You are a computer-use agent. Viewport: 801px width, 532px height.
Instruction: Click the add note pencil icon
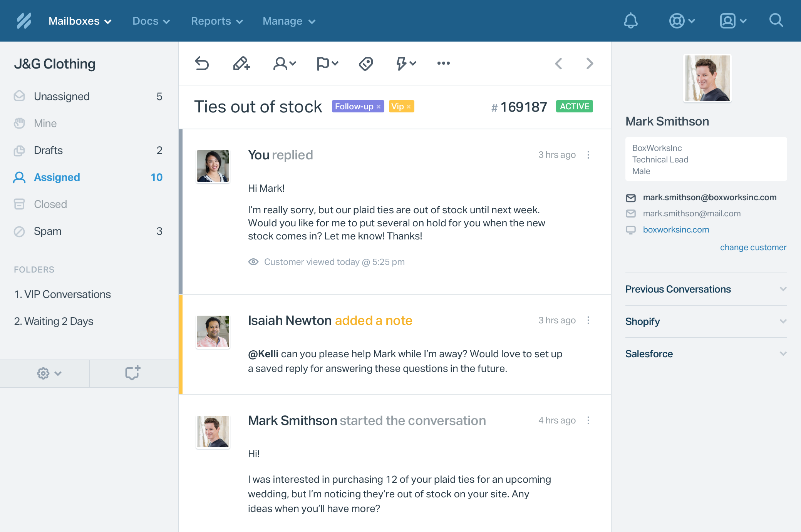coord(241,64)
